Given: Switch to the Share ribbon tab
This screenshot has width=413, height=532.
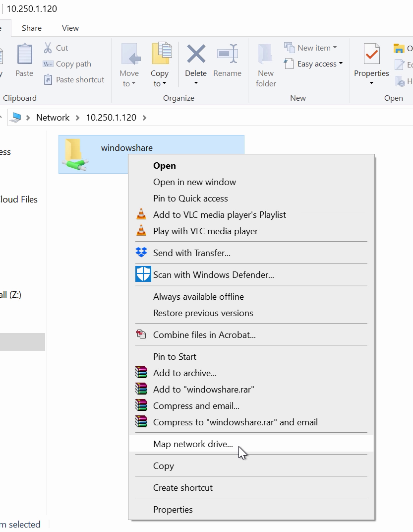Looking at the screenshot, I should (32, 28).
